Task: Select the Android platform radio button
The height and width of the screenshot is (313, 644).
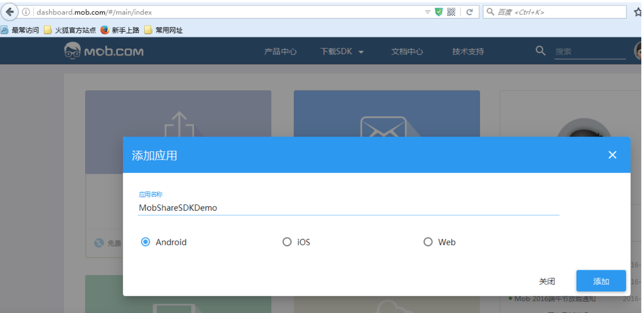Action: pos(145,242)
